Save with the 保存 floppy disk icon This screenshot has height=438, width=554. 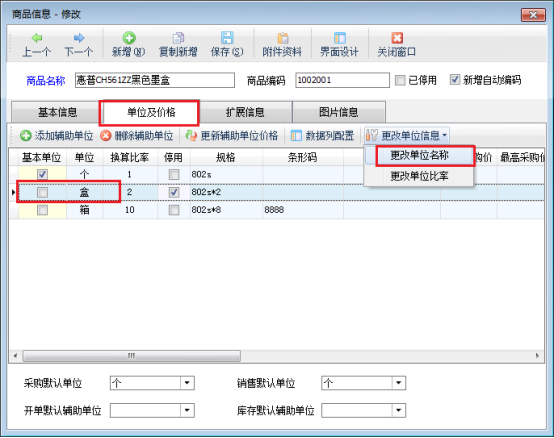point(227,37)
